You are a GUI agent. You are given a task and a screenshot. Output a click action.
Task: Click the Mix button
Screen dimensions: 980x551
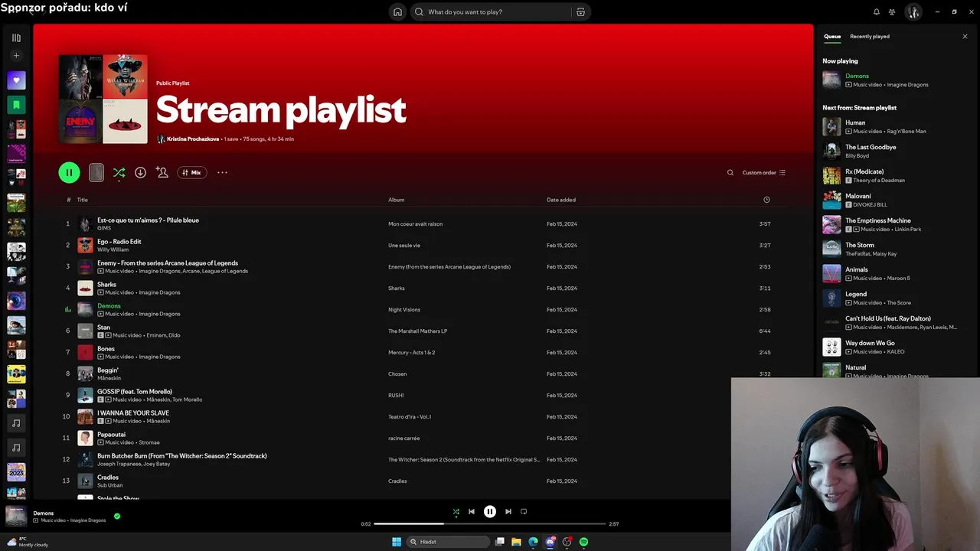(x=192, y=172)
